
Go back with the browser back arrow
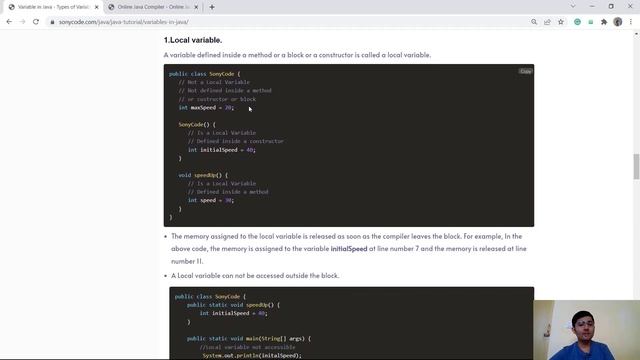pos(9,22)
